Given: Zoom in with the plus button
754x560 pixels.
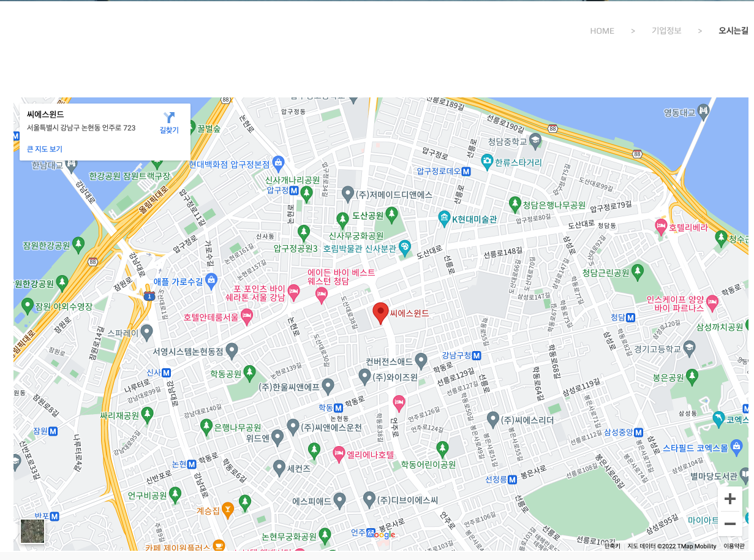Looking at the screenshot, I should point(729,499).
